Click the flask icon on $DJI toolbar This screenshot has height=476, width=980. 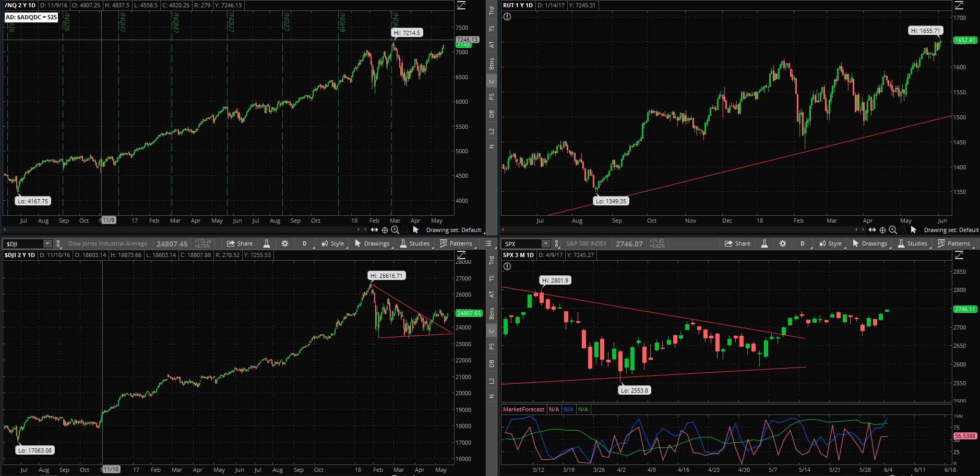[x=267, y=243]
